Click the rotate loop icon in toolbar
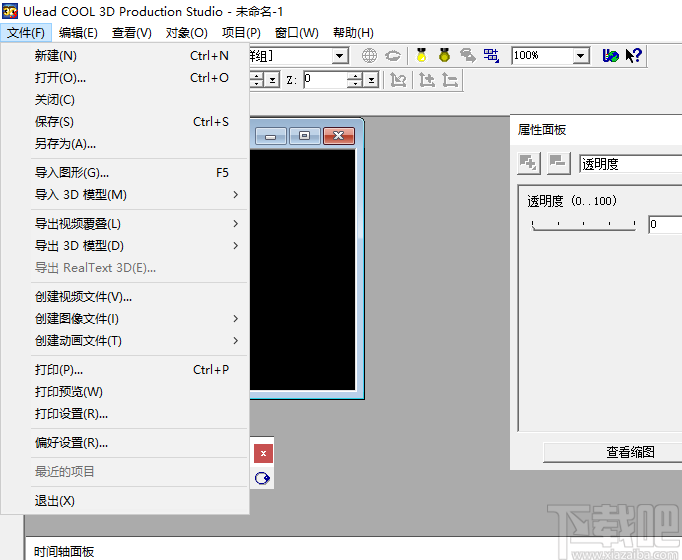The width and height of the screenshot is (682, 560). [393, 56]
